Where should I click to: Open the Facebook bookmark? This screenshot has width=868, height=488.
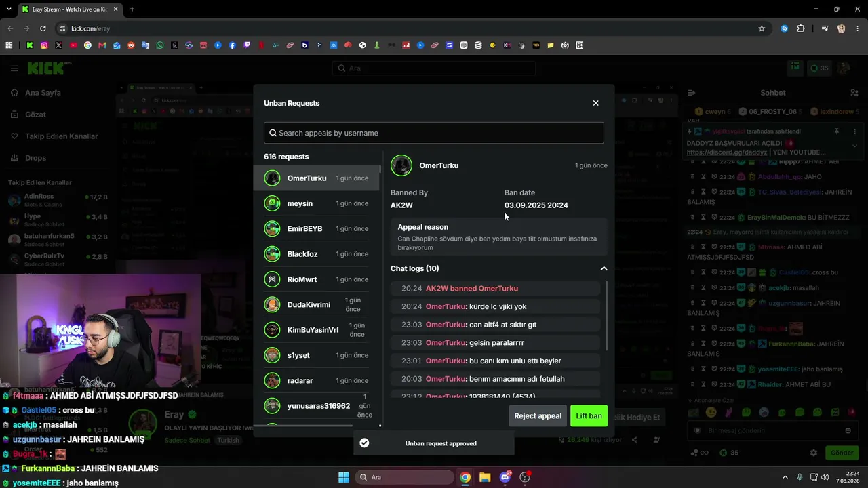[233, 45]
